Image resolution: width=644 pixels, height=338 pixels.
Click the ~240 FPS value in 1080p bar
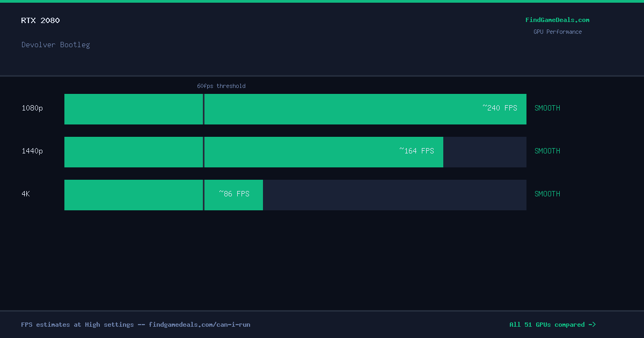click(x=500, y=108)
